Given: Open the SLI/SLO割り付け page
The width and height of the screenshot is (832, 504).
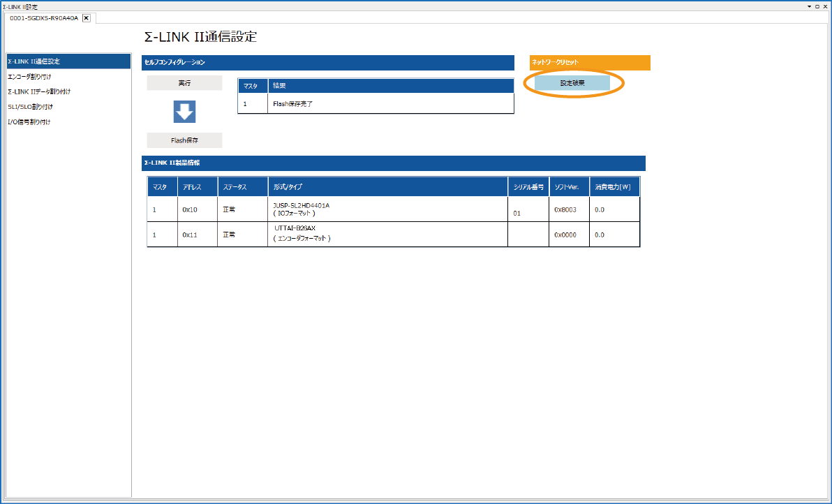Looking at the screenshot, I should point(30,107).
